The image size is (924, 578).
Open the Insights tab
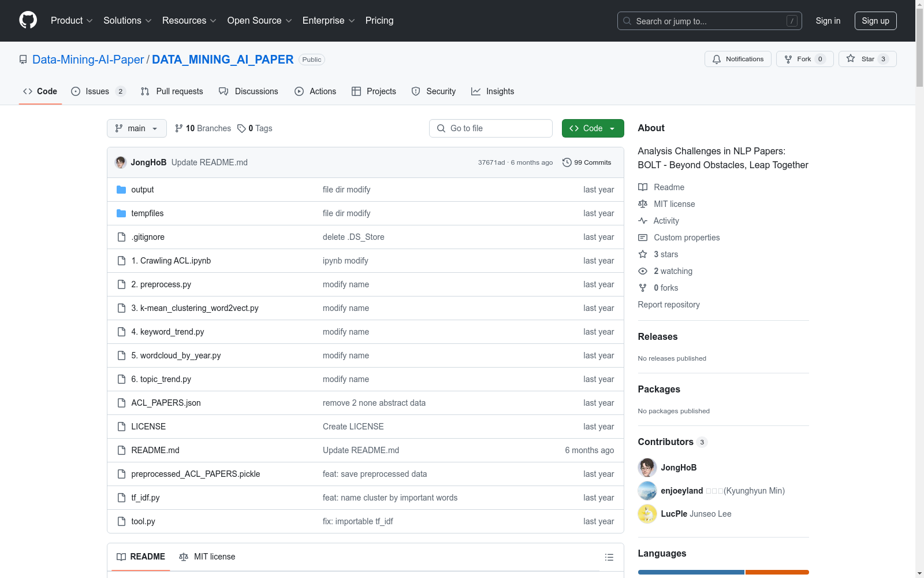[x=493, y=91]
